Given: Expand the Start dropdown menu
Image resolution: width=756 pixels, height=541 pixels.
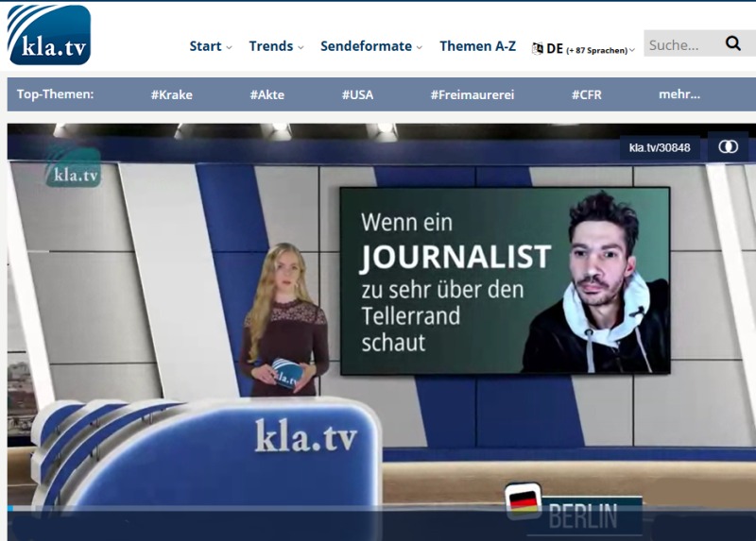Looking at the screenshot, I should click(210, 46).
